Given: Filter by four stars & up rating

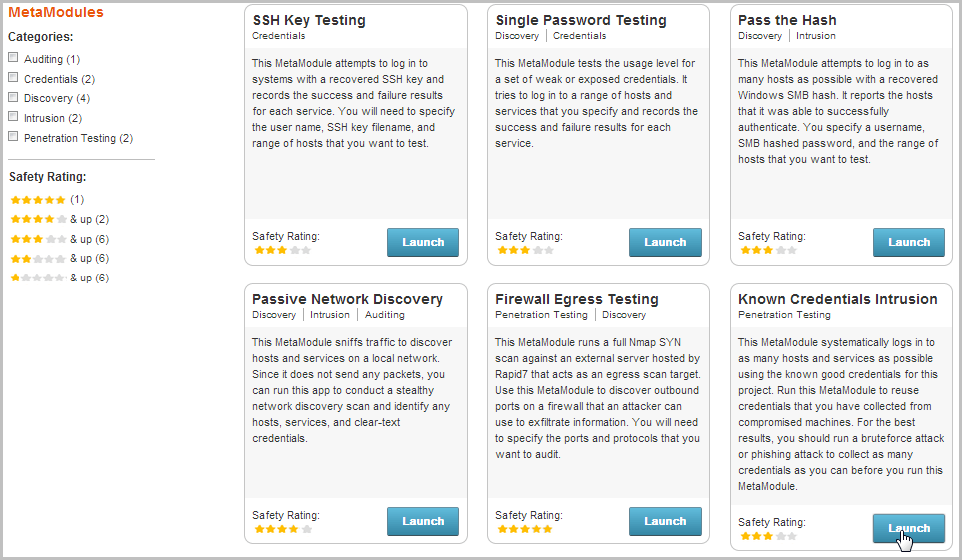Looking at the screenshot, I should coord(38,219).
